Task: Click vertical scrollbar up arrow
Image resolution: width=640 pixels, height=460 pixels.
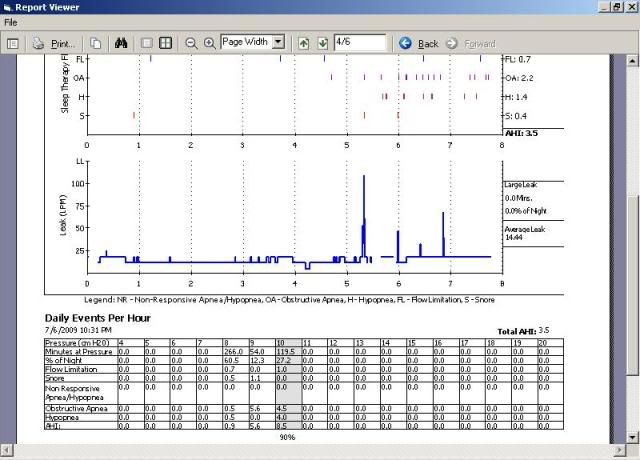Action: [631, 63]
